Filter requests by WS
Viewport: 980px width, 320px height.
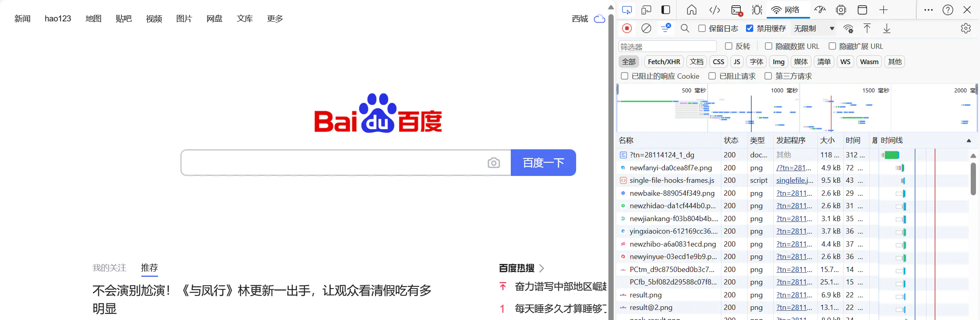(845, 62)
